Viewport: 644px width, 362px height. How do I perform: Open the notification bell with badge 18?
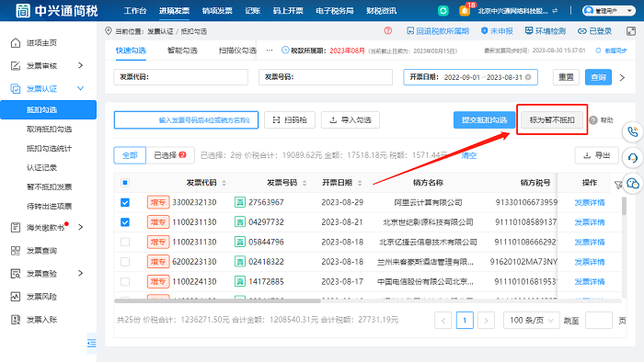(465, 11)
